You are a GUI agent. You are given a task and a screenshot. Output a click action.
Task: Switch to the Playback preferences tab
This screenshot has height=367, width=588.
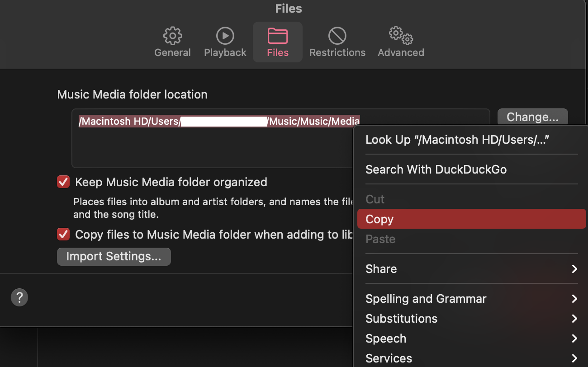click(225, 42)
